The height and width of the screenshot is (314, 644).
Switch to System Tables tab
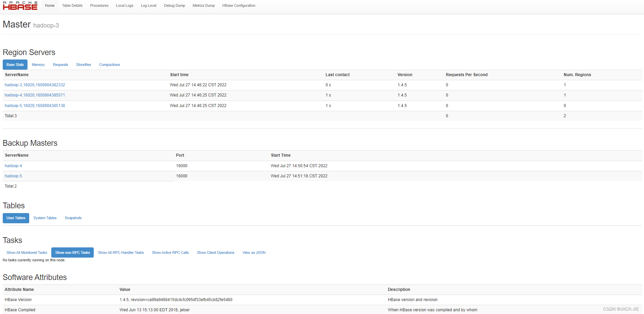[x=45, y=218]
